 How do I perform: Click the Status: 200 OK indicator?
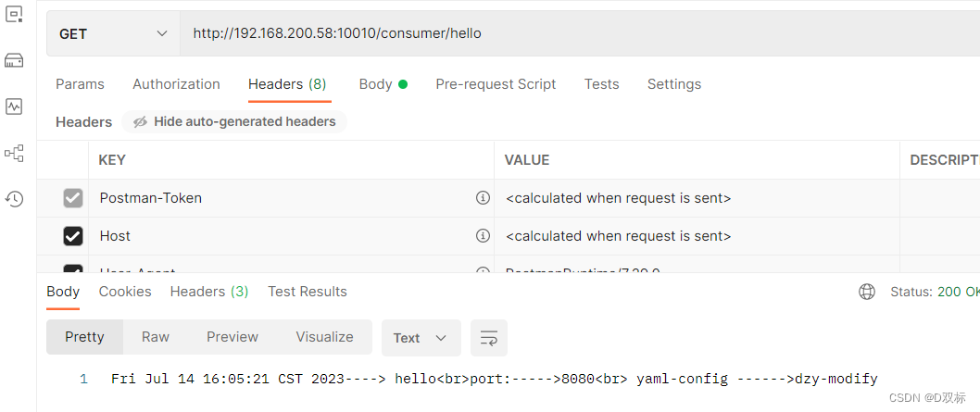(x=935, y=292)
